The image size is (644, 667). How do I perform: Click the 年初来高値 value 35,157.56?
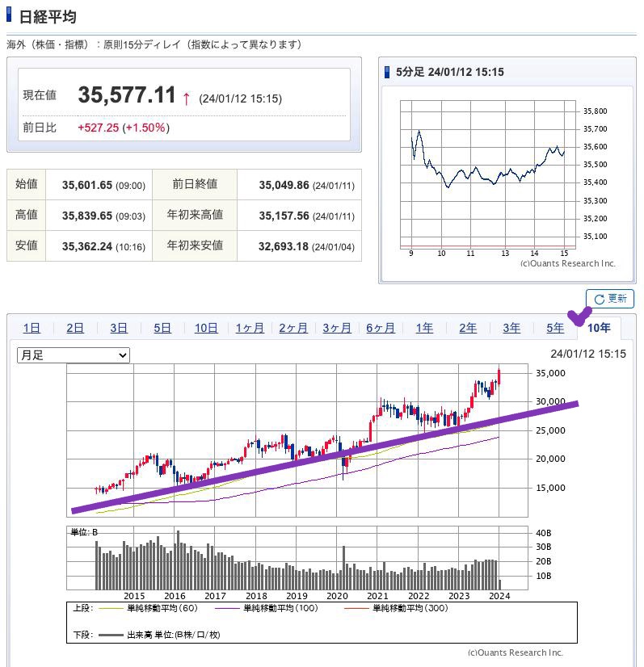(284, 216)
